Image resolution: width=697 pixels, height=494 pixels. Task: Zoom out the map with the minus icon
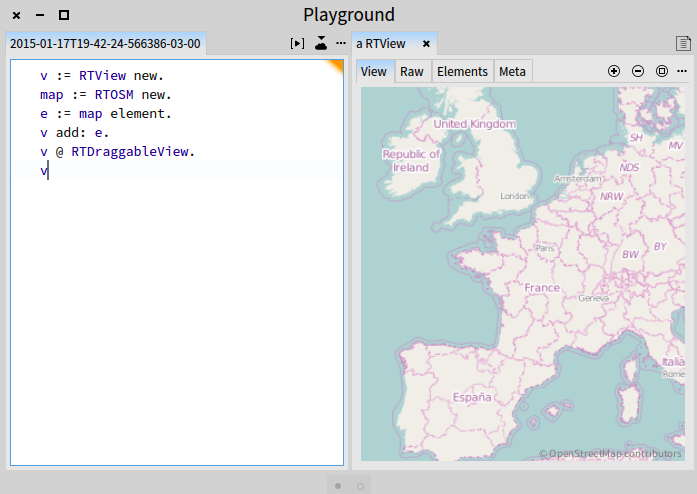point(638,72)
